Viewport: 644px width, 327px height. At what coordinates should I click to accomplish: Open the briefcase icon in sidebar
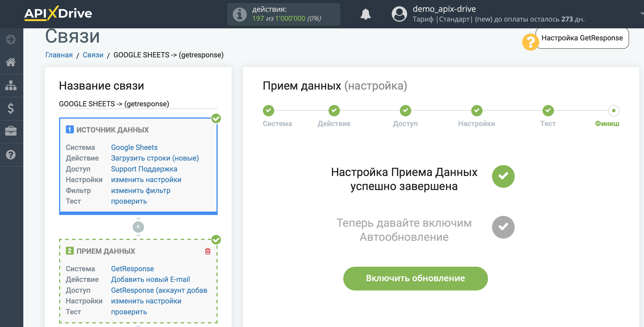point(11,131)
